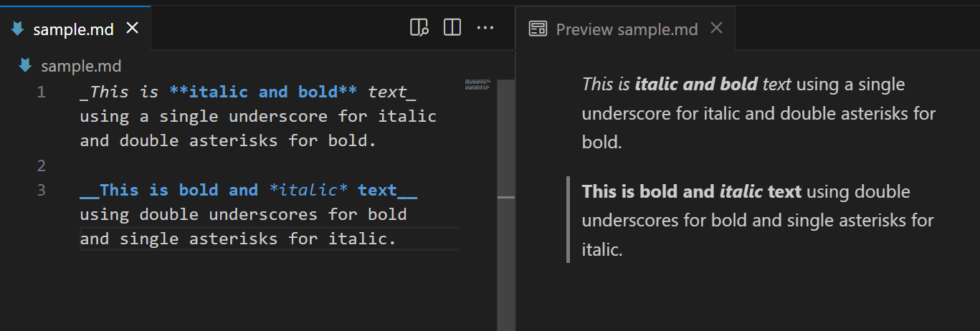
Task: Switch to the sample.md editor tab
Action: point(73,29)
